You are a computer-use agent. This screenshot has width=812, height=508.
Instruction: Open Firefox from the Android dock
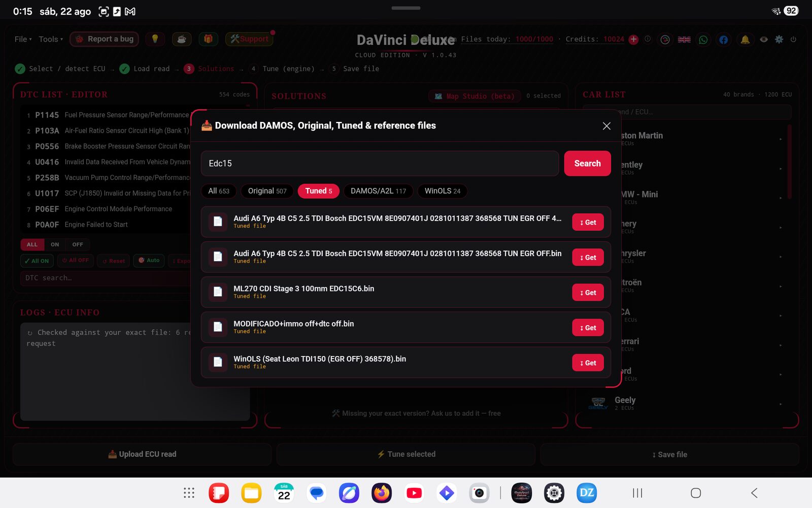[382, 493]
